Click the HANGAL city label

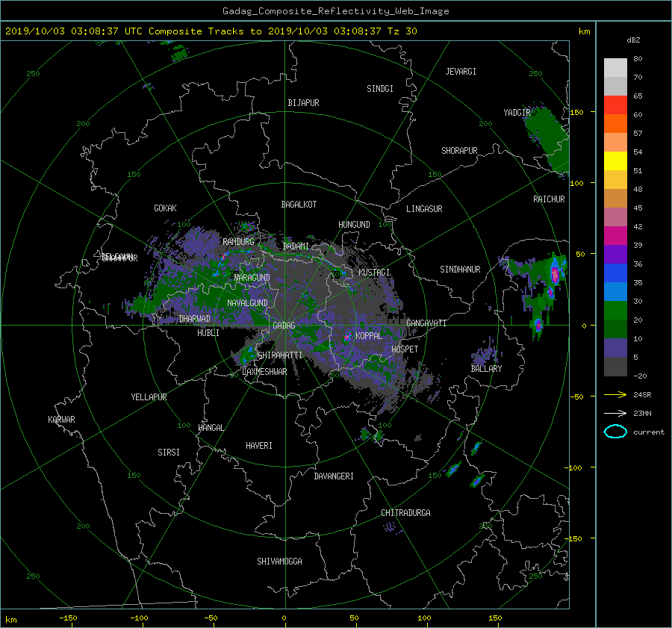[x=211, y=428]
